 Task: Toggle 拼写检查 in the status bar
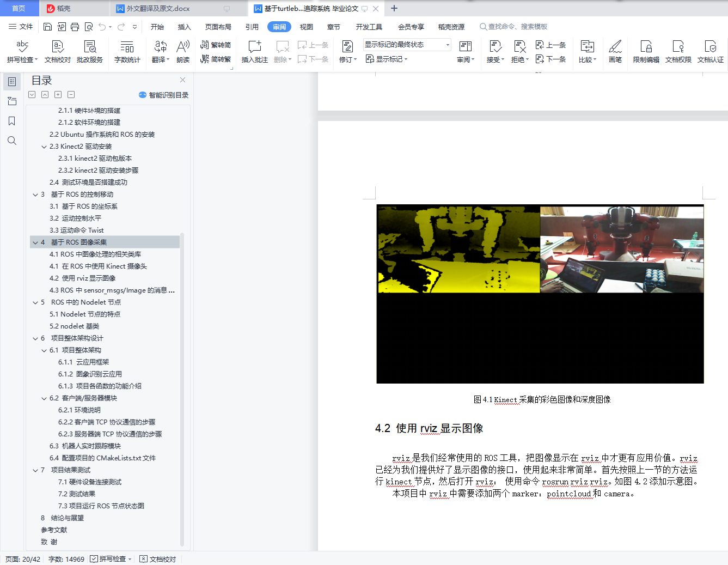[x=111, y=559]
